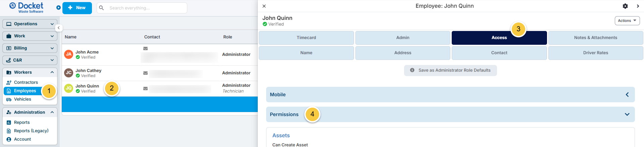Screen dimensions: 644x147
Task: Click the next arrow in employee panel header
Action: pyautogui.click(x=638, y=6)
